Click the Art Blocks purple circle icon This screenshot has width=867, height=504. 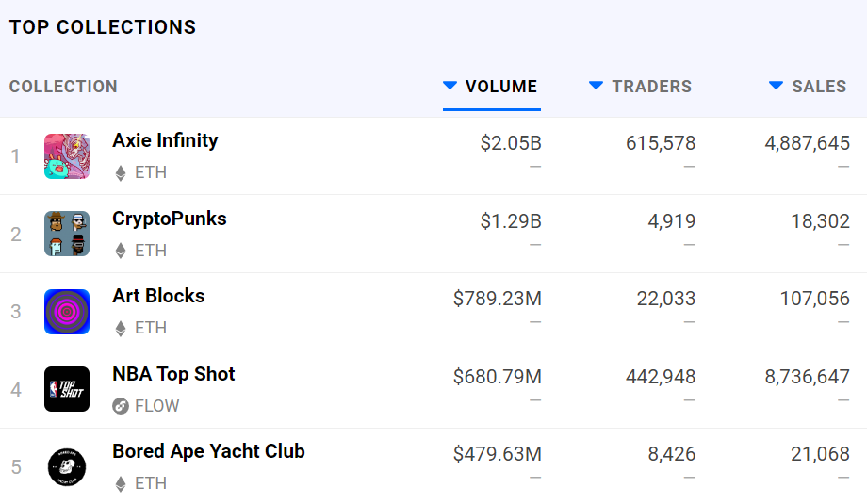tap(67, 312)
